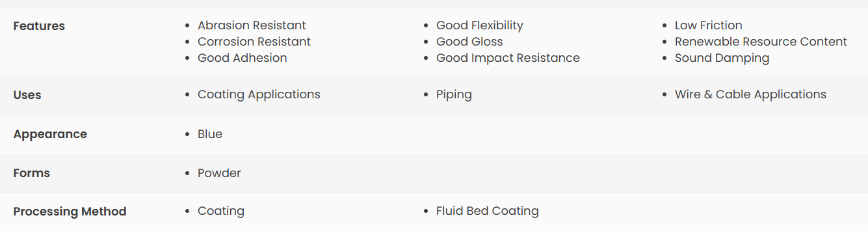Click the Good Gloss entry
868x250 pixels.
click(x=469, y=42)
